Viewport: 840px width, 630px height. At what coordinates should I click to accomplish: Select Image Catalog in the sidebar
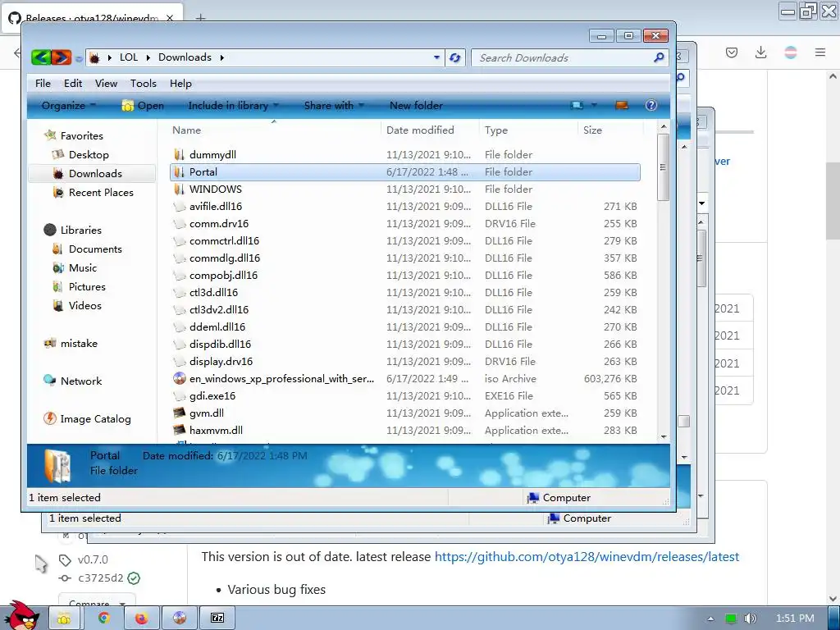pos(95,419)
